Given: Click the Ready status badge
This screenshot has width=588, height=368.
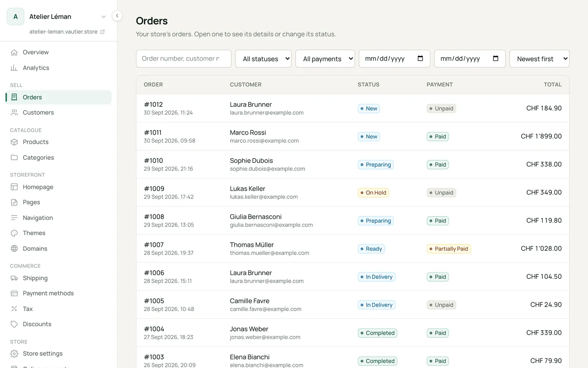Looking at the screenshot, I should click(371, 249).
